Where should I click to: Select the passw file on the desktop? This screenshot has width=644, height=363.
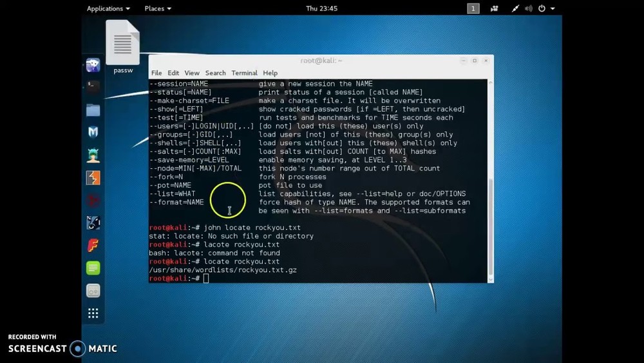(x=123, y=47)
